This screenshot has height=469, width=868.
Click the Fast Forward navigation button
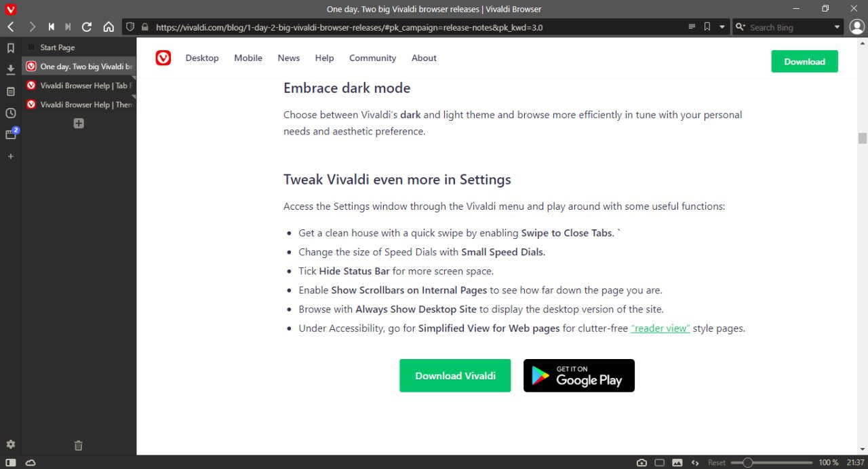click(x=68, y=27)
